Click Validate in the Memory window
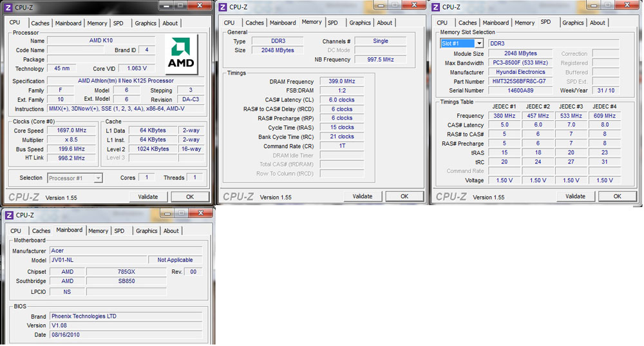The height and width of the screenshot is (346, 644). [362, 196]
